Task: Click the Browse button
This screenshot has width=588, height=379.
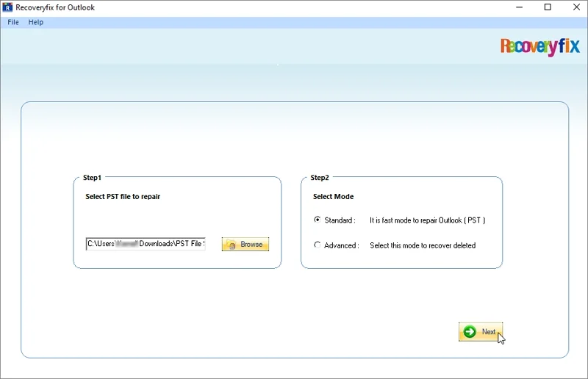Action: click(245, 244)
